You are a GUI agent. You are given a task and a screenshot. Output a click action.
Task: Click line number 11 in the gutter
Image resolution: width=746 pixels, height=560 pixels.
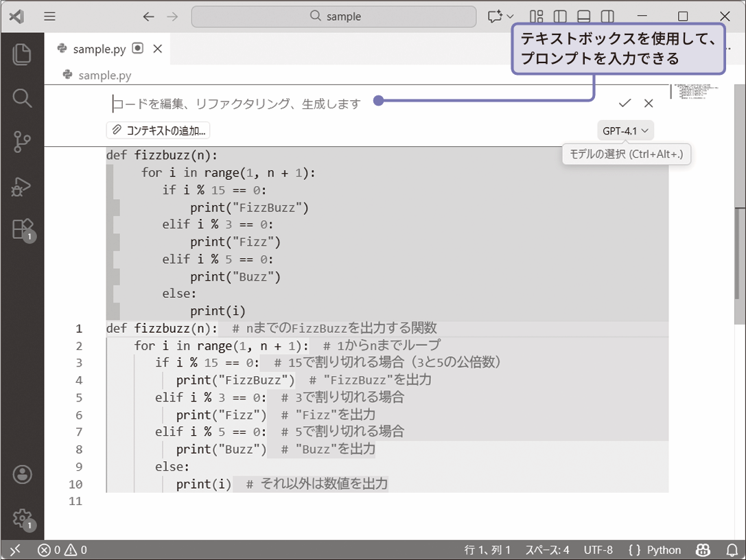click(75, 502)
